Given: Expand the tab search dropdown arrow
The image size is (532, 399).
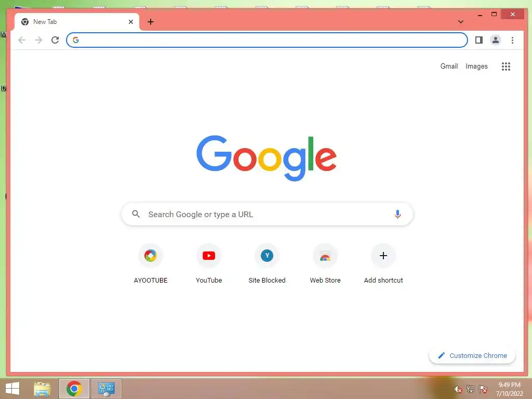Looking at the screenshot, I should coord(460,22).
